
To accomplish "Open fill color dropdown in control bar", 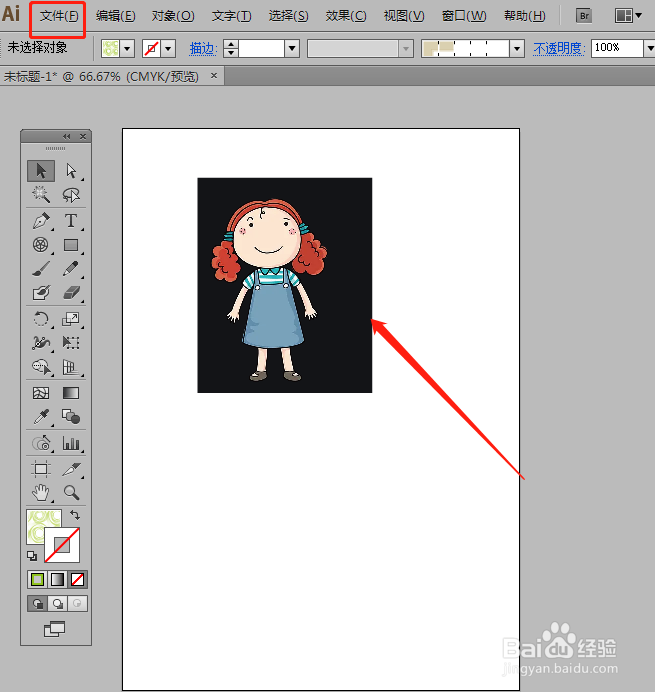I will (x=127, y=49).
